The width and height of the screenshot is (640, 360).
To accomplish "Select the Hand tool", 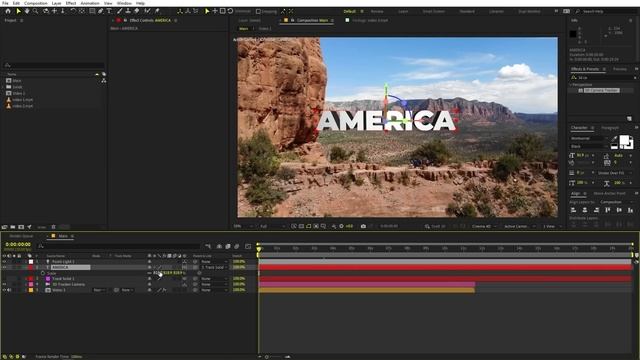I will pos(27,11).
